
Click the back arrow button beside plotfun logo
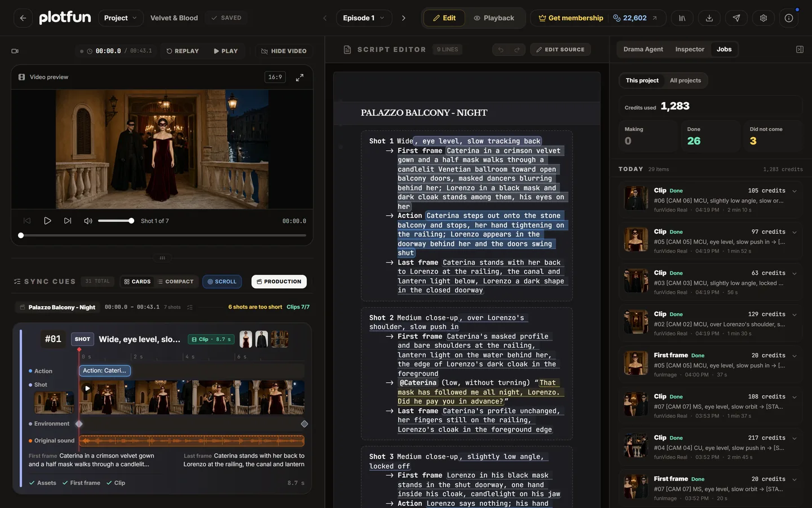[x=23, y=18]
